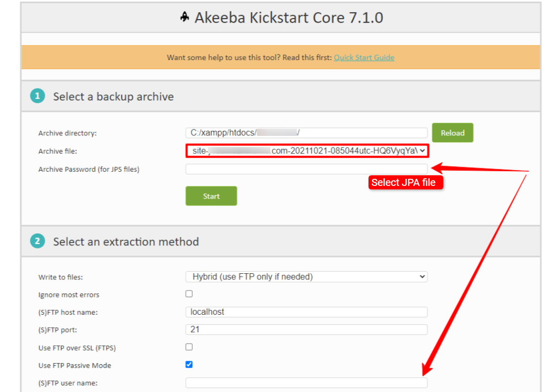The width and height of the screenshot is (554, 392).
Task: Click the green Reload button
Action: (452, 133)
